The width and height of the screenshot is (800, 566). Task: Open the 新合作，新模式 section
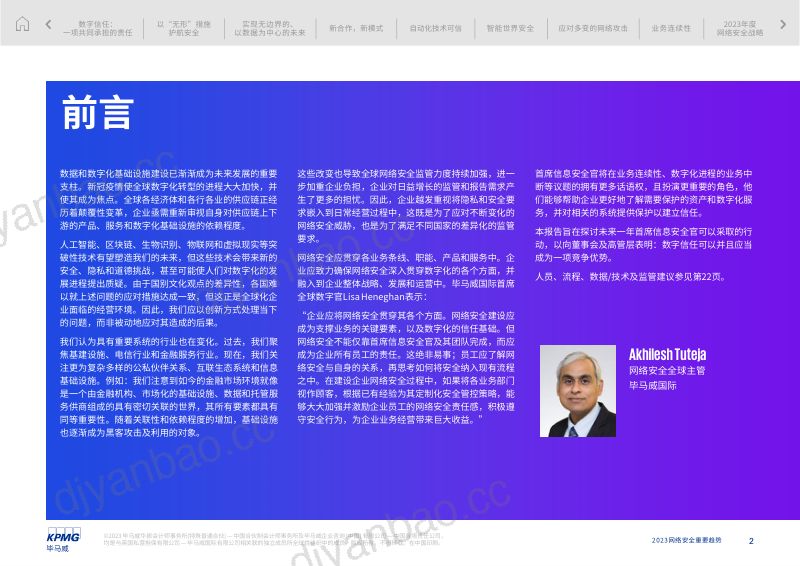click(x=356, y=28)
